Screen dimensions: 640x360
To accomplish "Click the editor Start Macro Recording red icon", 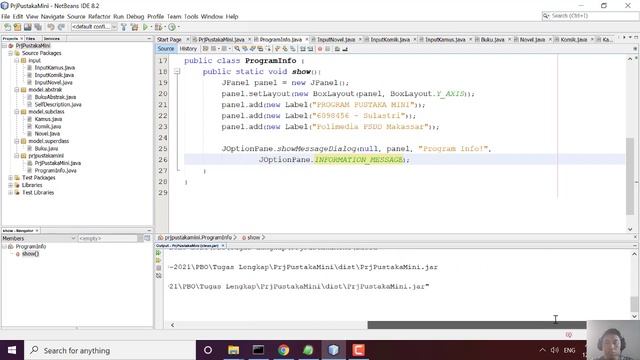I will click(320, 49).
